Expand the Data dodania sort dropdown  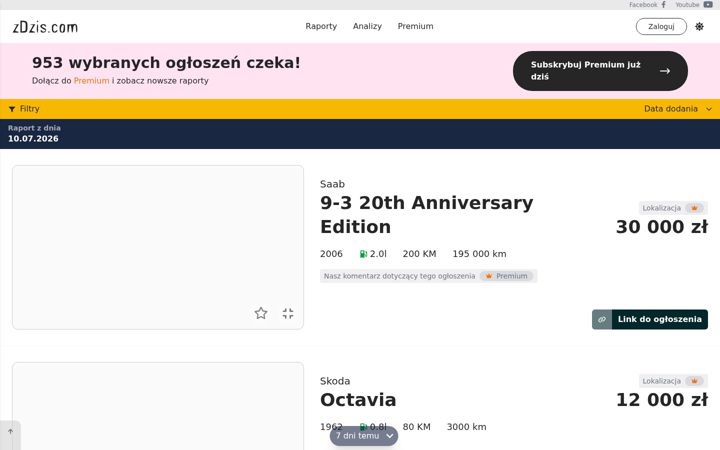pyautogui.click(x=678, y=109)
